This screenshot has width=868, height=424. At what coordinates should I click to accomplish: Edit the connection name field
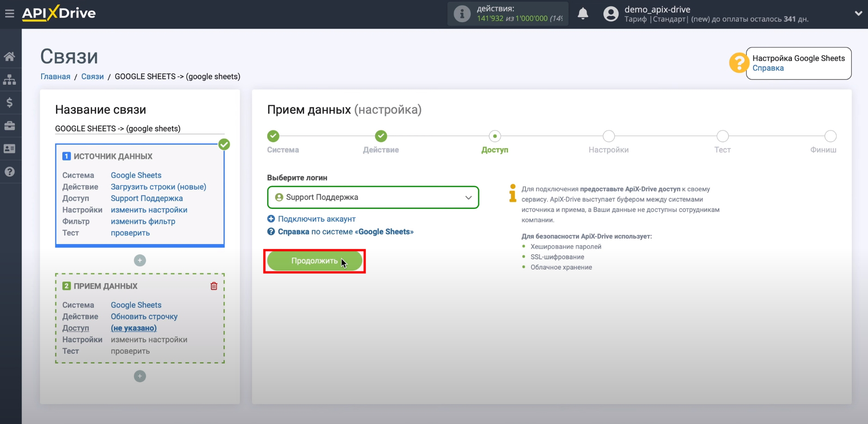tap(140, 129)
